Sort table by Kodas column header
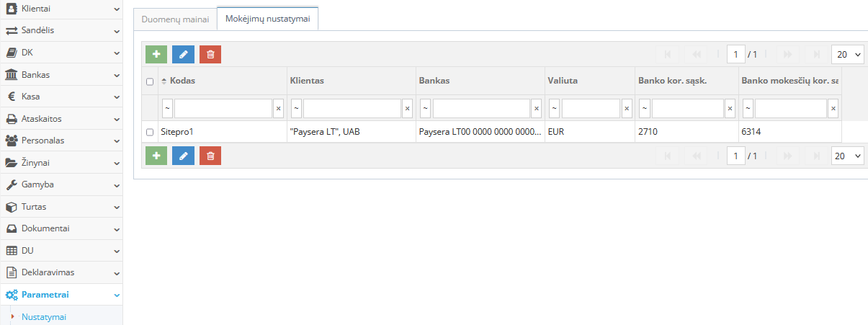Viewport: 868px width, 325px height. (x=182, y=81)
